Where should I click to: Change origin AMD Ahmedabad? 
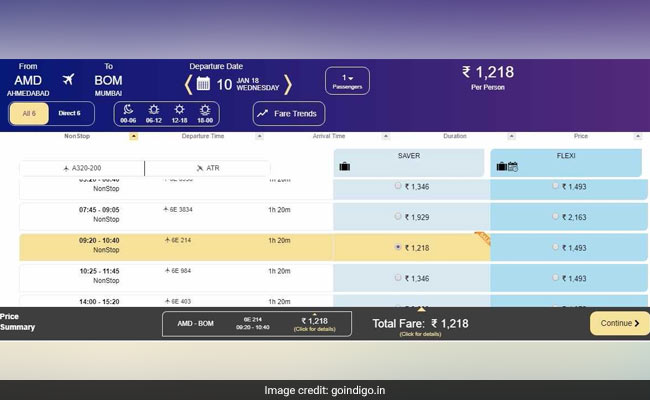[28, 82]
